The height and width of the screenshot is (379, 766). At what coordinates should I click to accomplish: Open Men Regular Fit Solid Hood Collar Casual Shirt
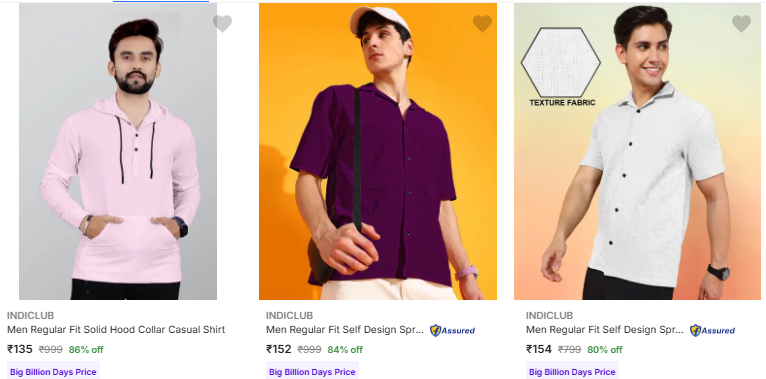tap(116, 330)
